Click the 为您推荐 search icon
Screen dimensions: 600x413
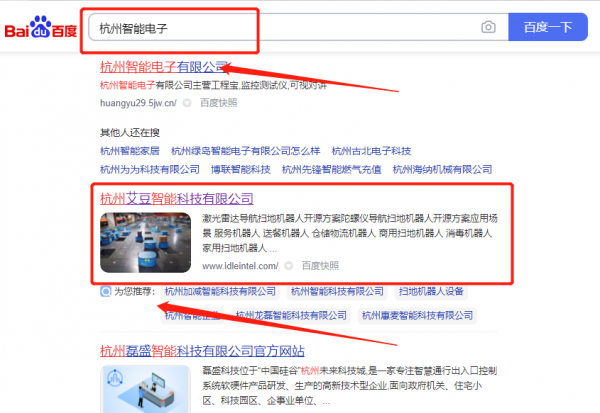tap(106, 292)
